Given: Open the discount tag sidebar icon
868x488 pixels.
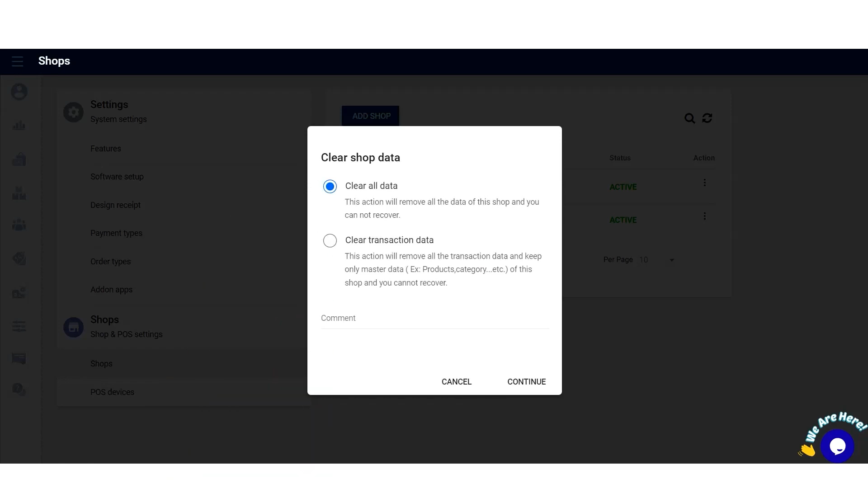Looking at the screenshot, I should (19, 258).
